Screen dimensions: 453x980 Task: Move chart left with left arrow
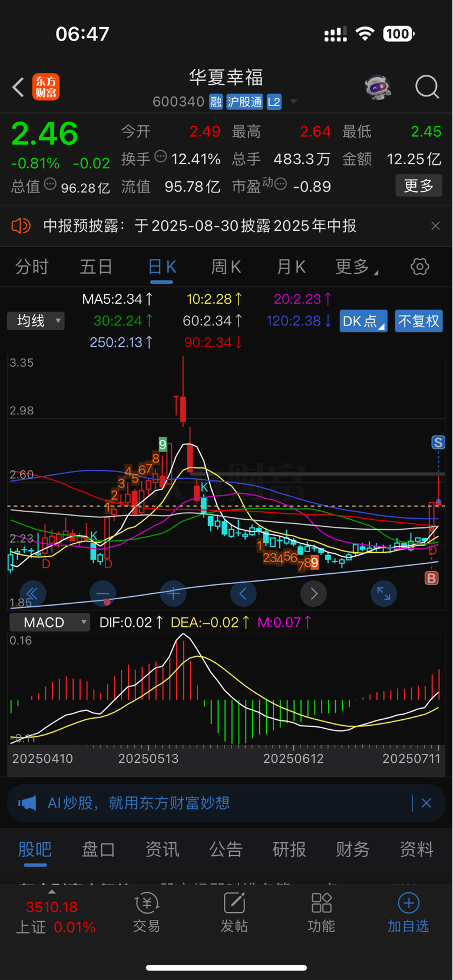[243, 594]
